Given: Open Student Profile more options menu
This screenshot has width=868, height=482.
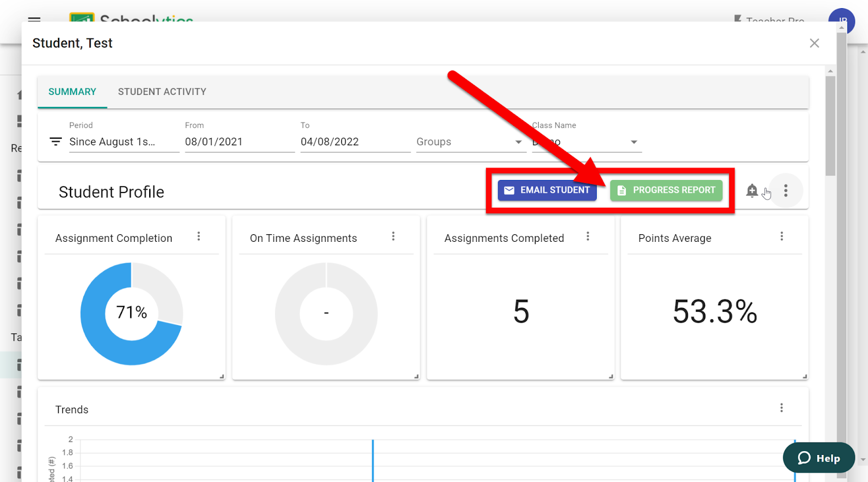Looking at the screenshot, I should click(786, 191).
